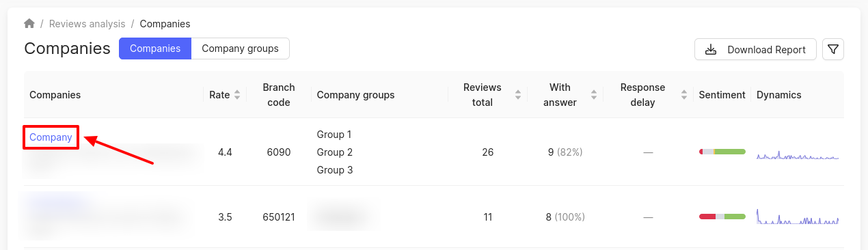Switch to Company groups tab
868x250 pixels.
pos(240,48)
